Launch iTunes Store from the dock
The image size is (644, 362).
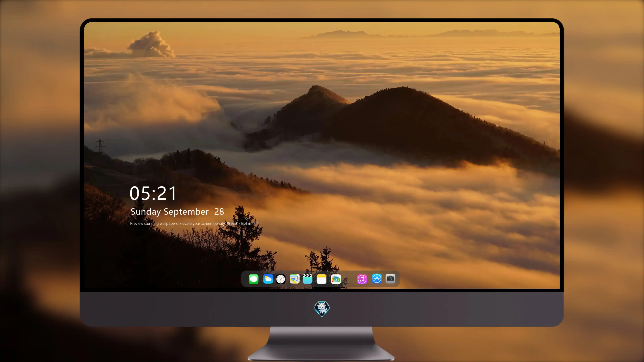[362, 279]
